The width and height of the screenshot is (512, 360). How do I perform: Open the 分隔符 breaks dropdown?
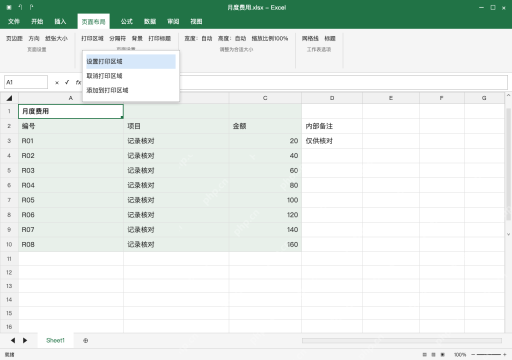118,39
